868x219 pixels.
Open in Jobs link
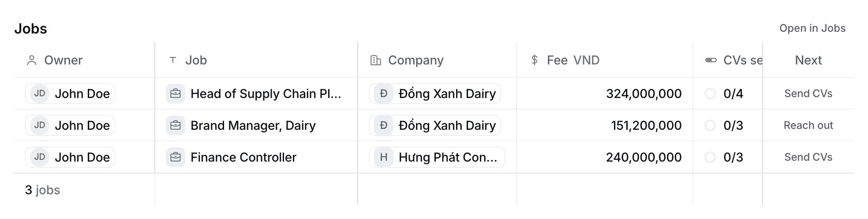click(x=812, y=28)
